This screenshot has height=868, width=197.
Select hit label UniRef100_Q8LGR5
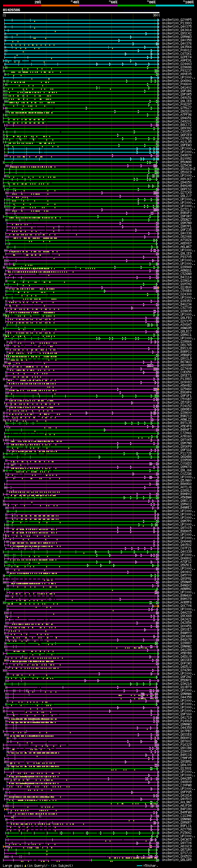(x=177, y=860)
